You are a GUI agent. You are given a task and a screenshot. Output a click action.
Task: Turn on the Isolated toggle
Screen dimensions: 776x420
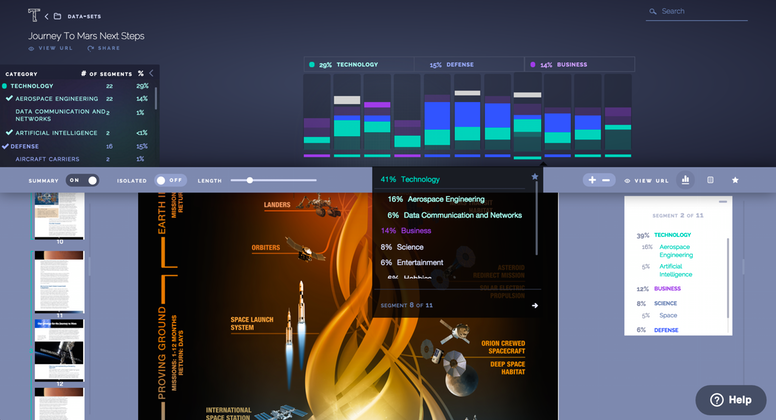point(170,181)
